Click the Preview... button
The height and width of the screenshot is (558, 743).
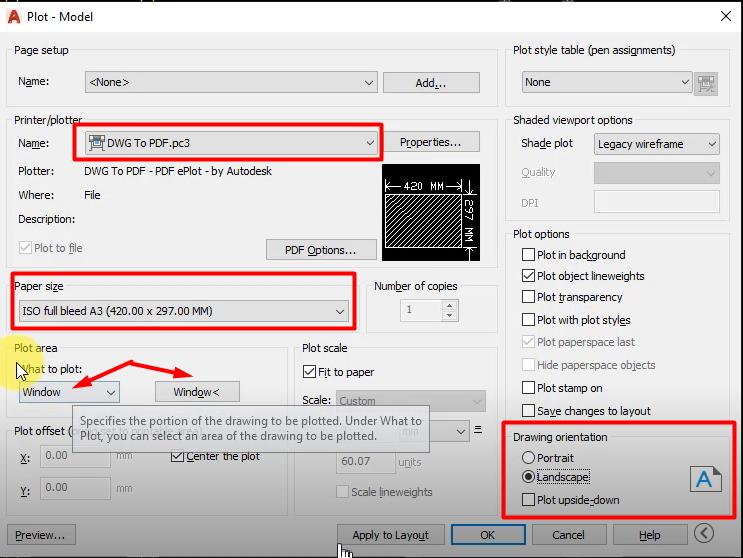point(41,535)
